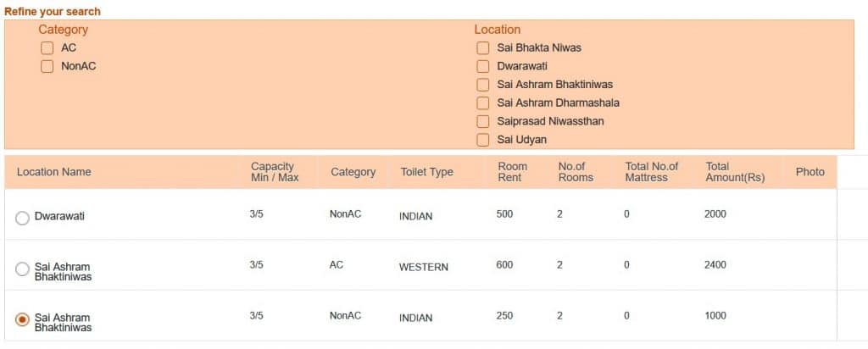Check the NonAC category checkbox
Viewport: 868px width, 349px height.
pyautogui.click(x=47, y=66)
